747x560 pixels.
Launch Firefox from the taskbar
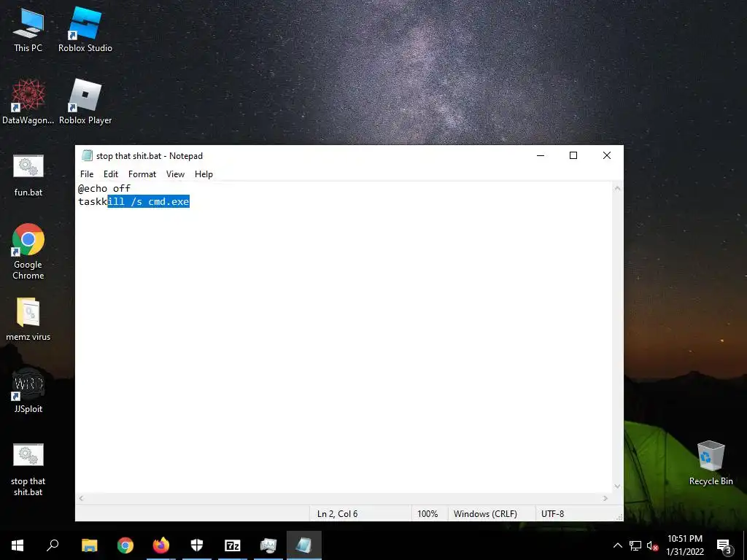point(161,545)
